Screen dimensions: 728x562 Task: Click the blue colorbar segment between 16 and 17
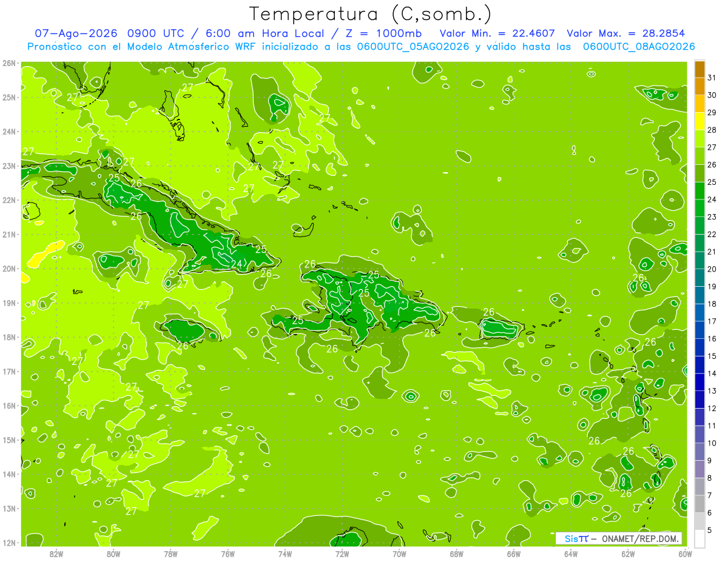699,330
